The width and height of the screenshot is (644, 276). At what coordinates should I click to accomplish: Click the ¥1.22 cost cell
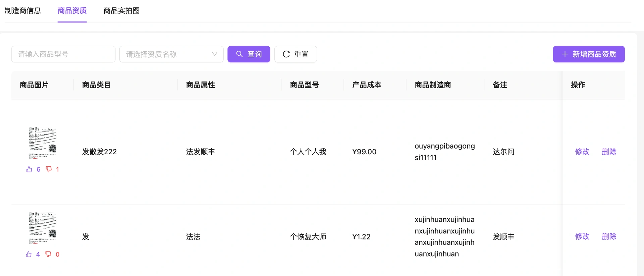[x=362, y=237]
